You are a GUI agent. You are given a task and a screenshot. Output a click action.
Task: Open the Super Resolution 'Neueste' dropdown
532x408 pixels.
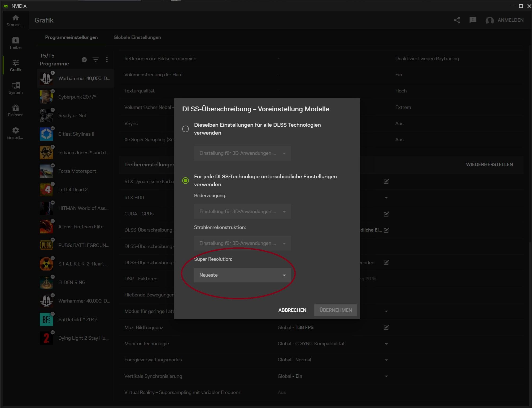point(242,275)
